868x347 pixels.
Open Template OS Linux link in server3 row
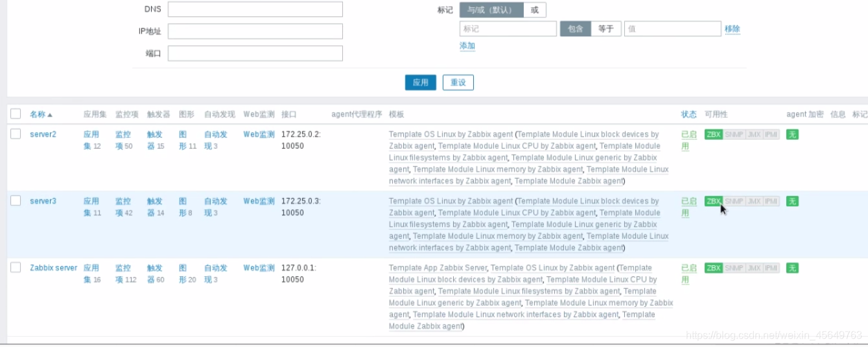click(x=451, y=201)
